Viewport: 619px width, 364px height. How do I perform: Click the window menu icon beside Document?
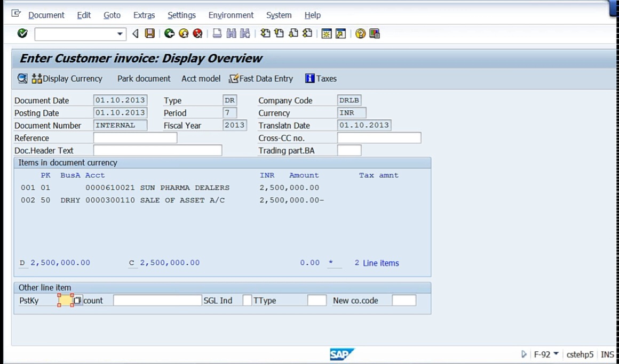pyautogui.click(x=16, y=14)
